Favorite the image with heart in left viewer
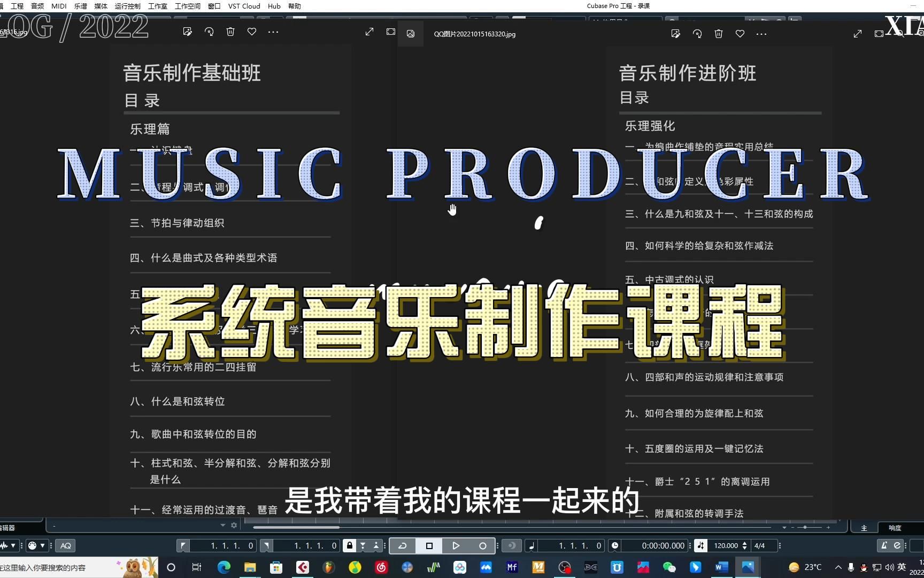The height and width of the screenshot is (578, 924). pos(252,32)
